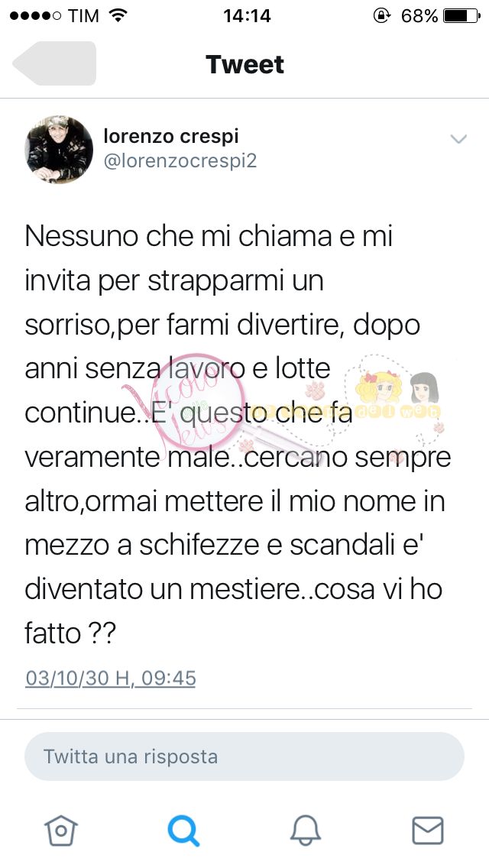Tap the Twitta una risposta field
Screen dimensions: 489x868
point(244,756)
